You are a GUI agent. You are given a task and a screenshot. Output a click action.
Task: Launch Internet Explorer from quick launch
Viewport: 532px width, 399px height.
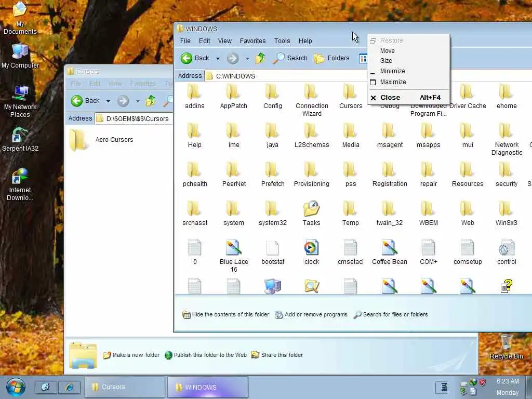coord(70,387)
